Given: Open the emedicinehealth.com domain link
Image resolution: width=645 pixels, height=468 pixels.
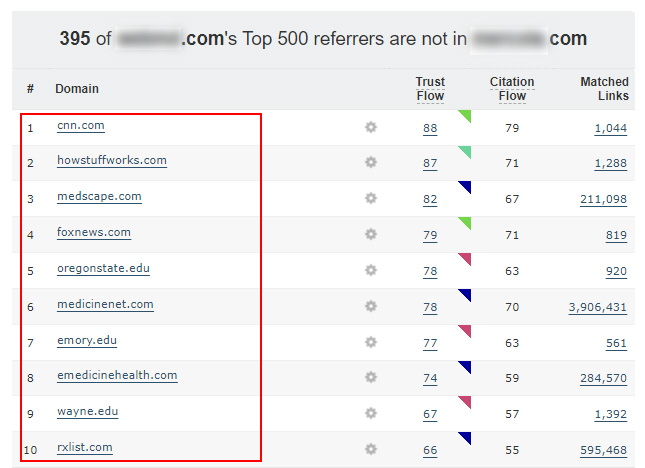Looking at the screenshot, I should 117,375.
